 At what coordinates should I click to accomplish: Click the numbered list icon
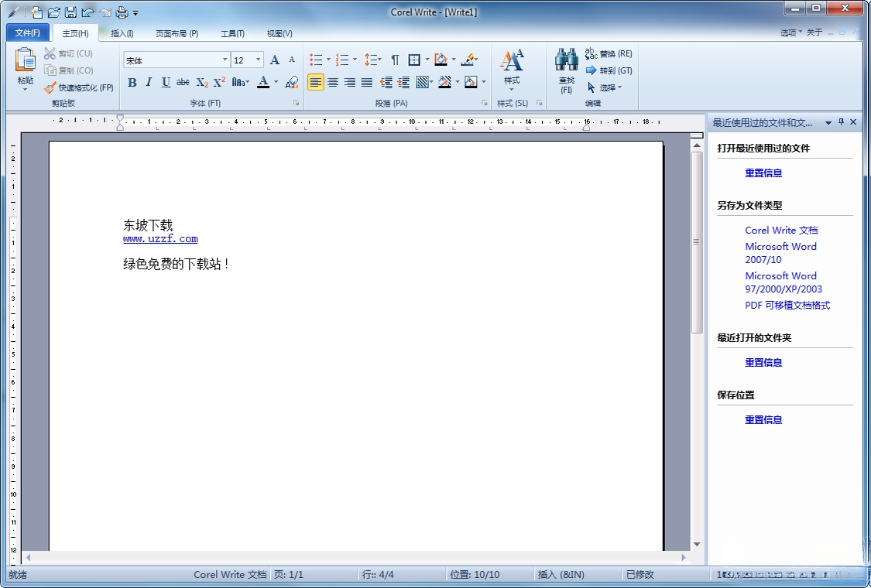pyautogui.click(x=342, y=60)
